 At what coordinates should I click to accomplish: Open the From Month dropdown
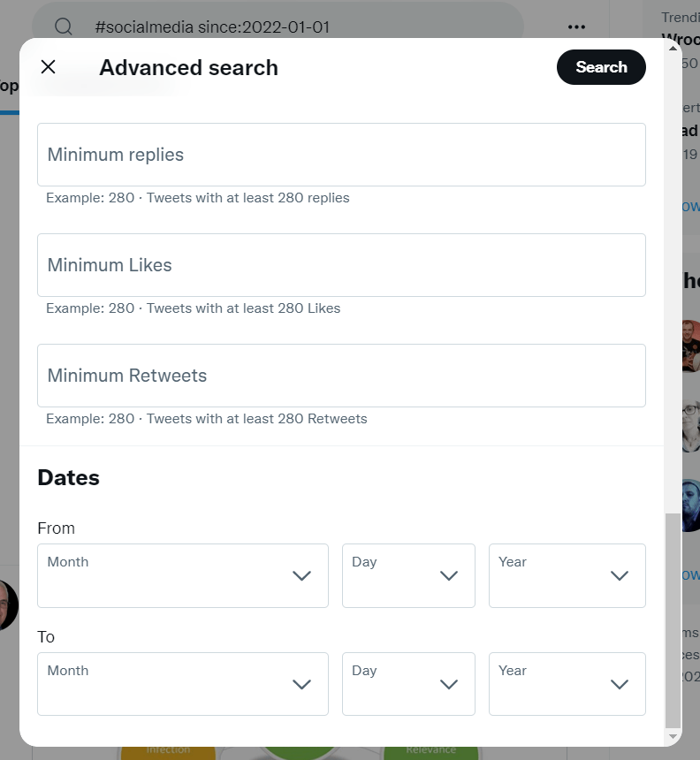point(182,575)
